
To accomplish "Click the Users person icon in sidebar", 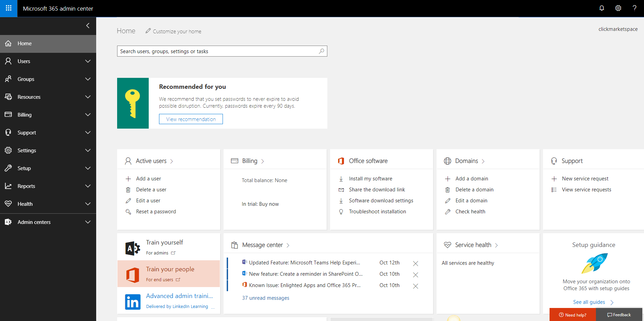I will click(x=8, y=61).
